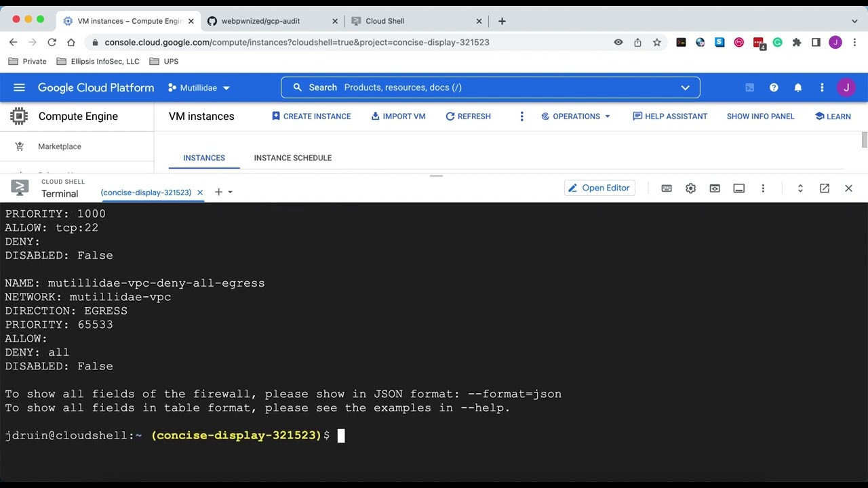Close the Cloud Shell panel
Viewport: 868px width, 488px height.
848,188
